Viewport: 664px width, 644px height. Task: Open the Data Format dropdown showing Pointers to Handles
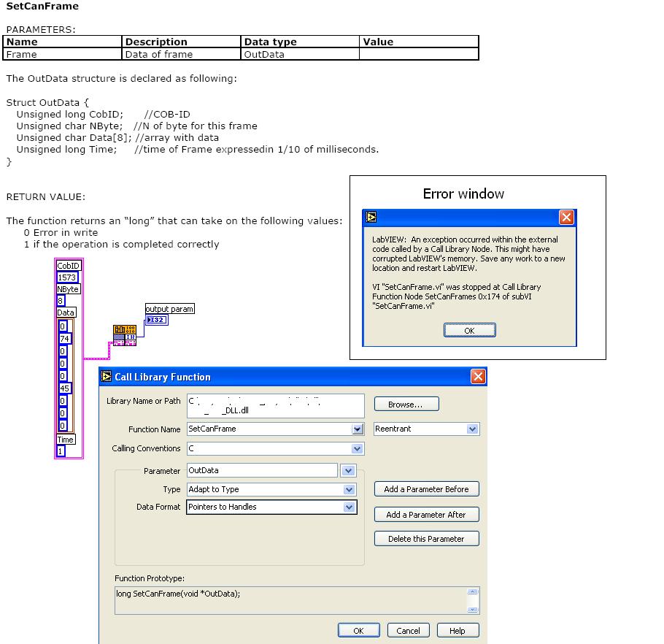tap(349, 507)
